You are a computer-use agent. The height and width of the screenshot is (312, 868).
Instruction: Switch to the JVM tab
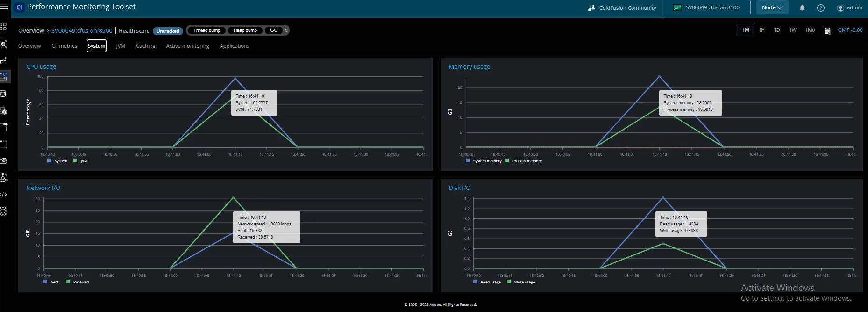pos(121,46)
